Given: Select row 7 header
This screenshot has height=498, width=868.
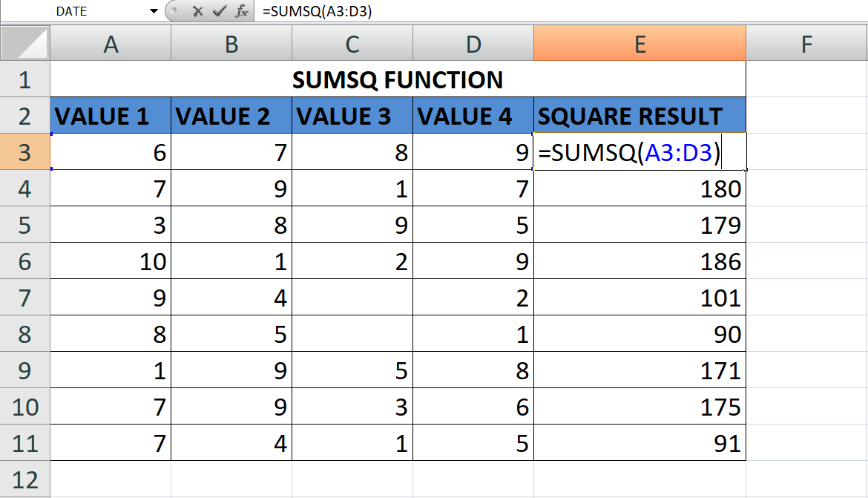Looking at the screenshot, I should pyautogui.click(x=25, y=298).
